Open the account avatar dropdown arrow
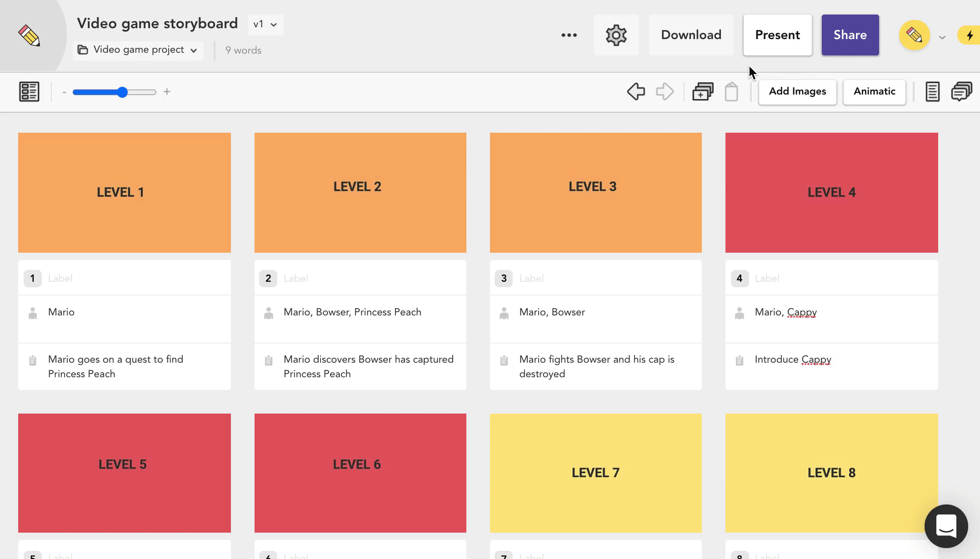 (942, 37)
